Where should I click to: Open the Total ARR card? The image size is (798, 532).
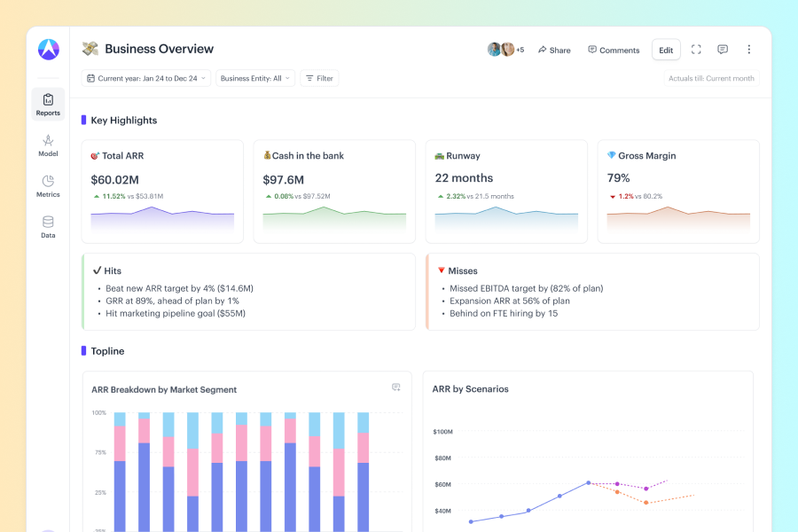coord(162,191)
